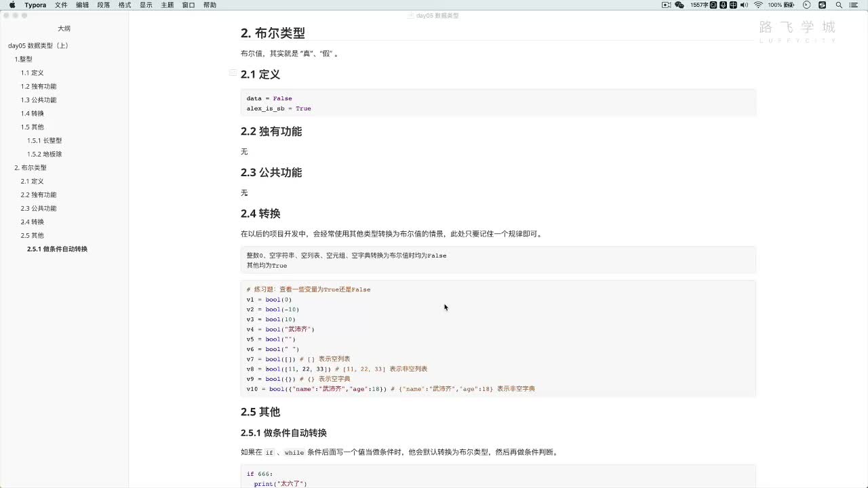This screenshot has height=488, width=868.
Task: Click the inline code while in paragraph
Action: (294, 453)
